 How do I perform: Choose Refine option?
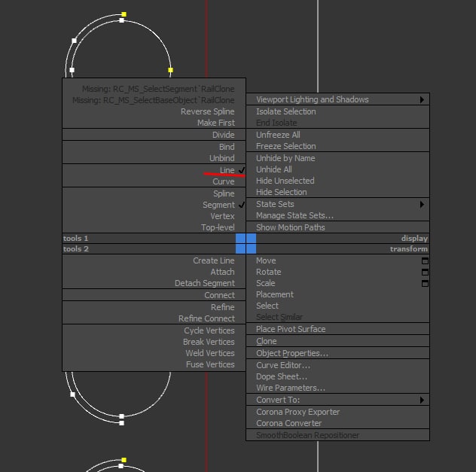[222, 307]
